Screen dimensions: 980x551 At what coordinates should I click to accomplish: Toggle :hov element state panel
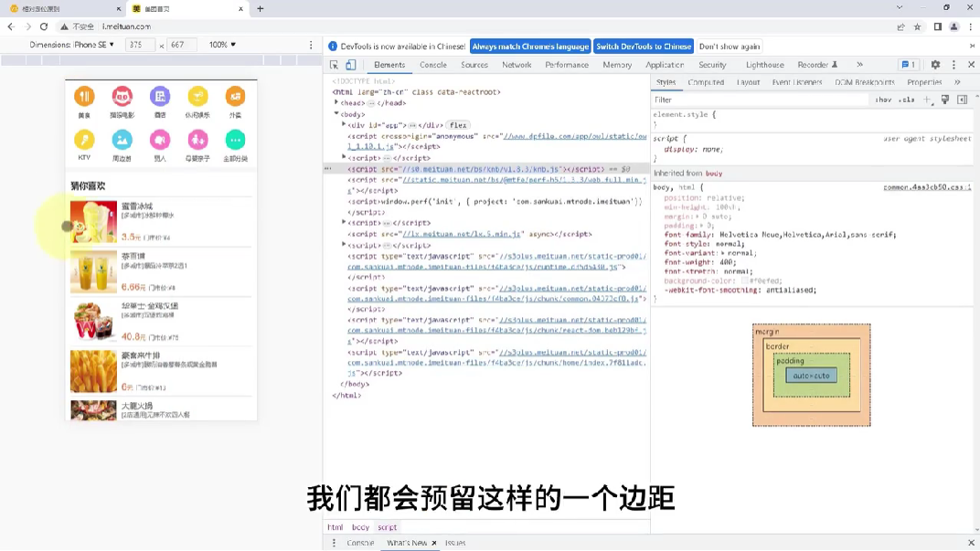882,100
